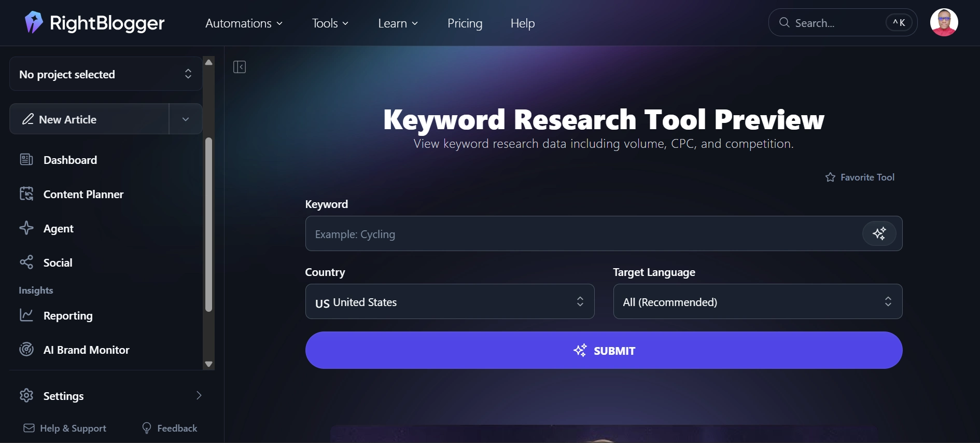The image size is (980, 443).
Task: Go to the AI Brand Monitor page
Action: coord(87,350)
